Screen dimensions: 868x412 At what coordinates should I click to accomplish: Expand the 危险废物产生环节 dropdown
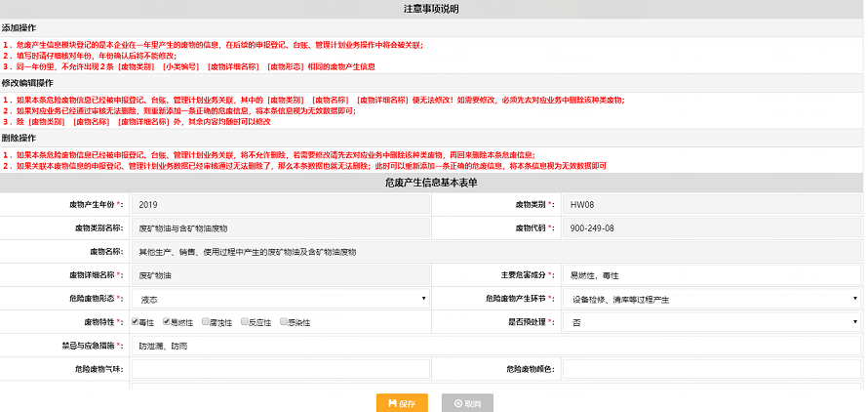[711, 299]
